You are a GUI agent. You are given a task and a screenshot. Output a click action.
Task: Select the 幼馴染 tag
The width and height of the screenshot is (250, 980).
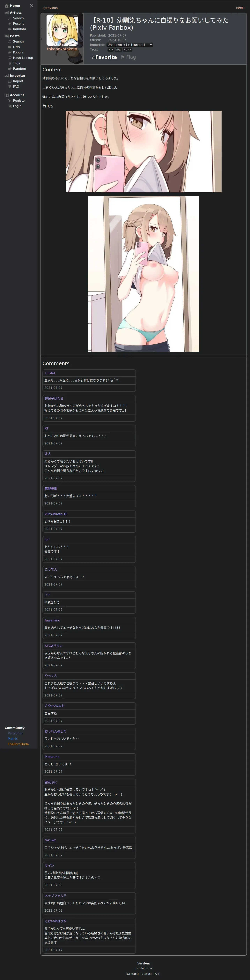118,50
